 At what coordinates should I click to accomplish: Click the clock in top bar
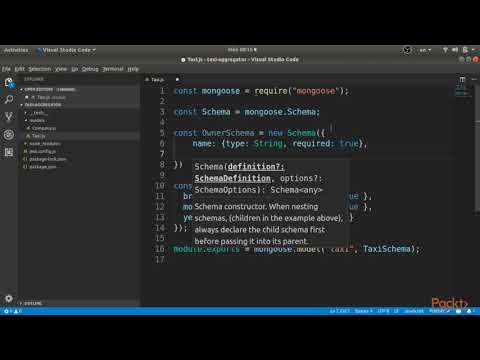point(242,50)
